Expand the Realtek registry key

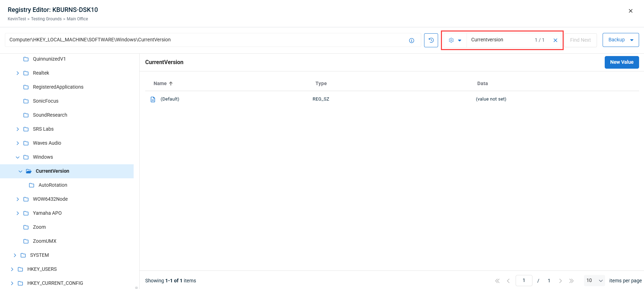pos(18,73)
